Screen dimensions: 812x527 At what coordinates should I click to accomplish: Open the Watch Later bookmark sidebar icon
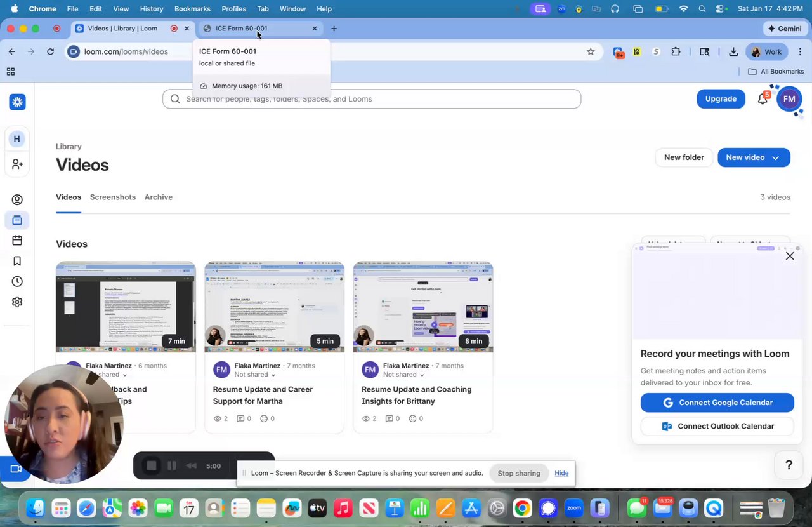click(x=17, y=261)
